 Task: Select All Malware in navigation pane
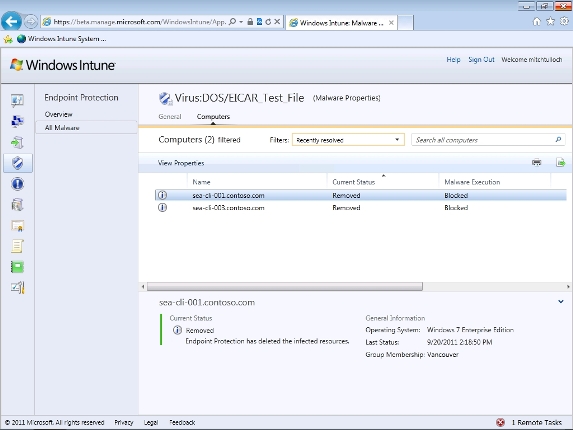86,128
